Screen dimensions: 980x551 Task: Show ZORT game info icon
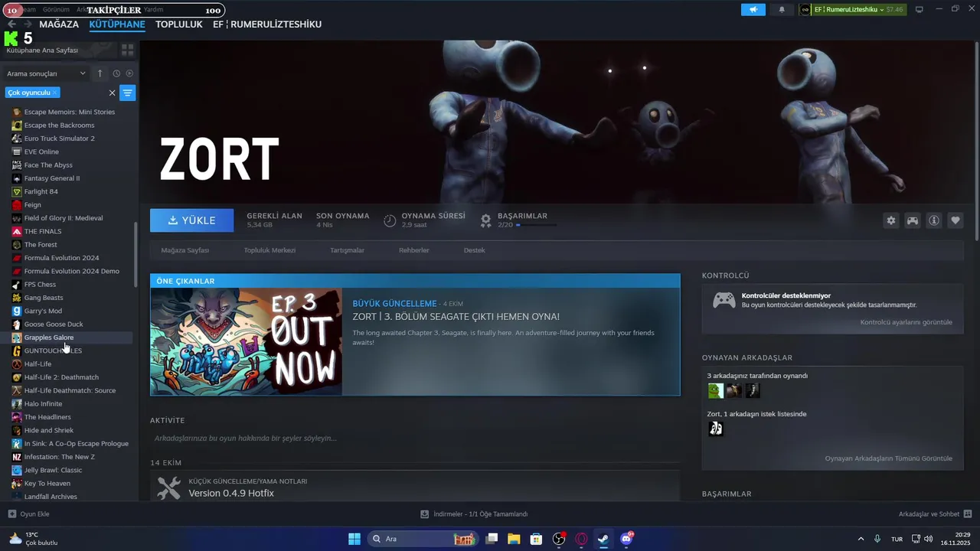pos(934,220)
